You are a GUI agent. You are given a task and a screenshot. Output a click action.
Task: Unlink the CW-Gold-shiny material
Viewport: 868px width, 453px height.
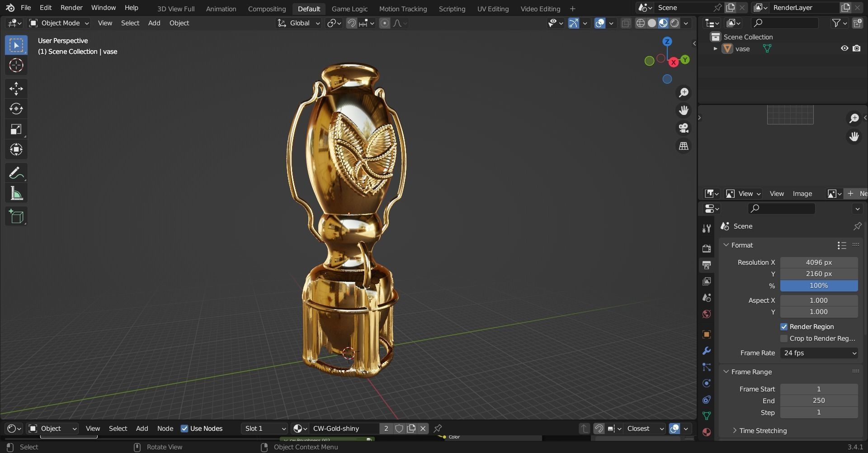[423, 429]
